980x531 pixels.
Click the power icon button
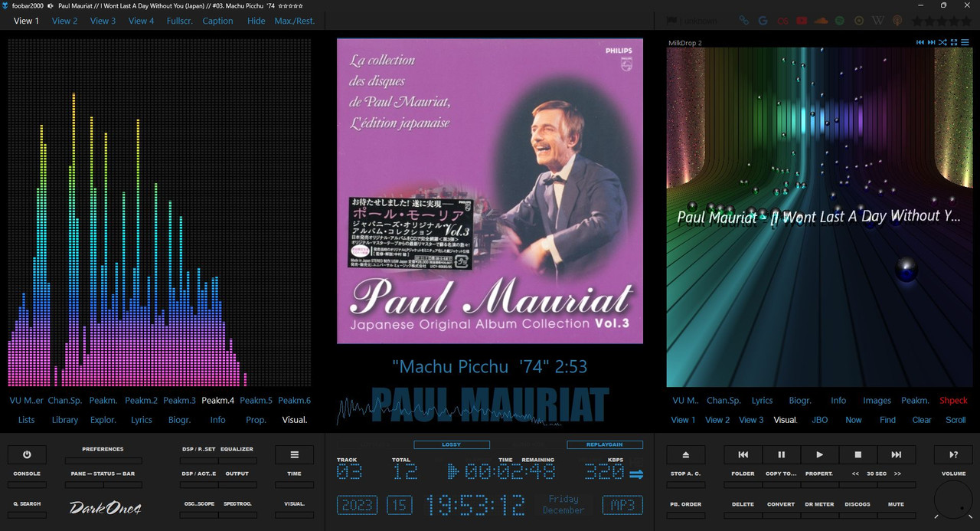pos(27,454)
